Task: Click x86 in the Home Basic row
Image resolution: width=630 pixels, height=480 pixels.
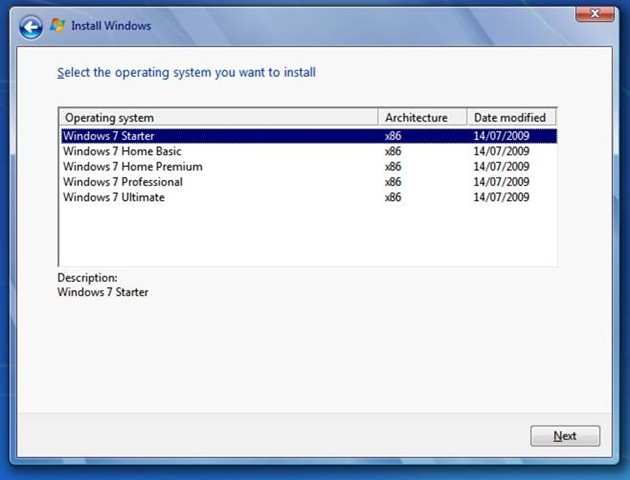Action: 393,151
